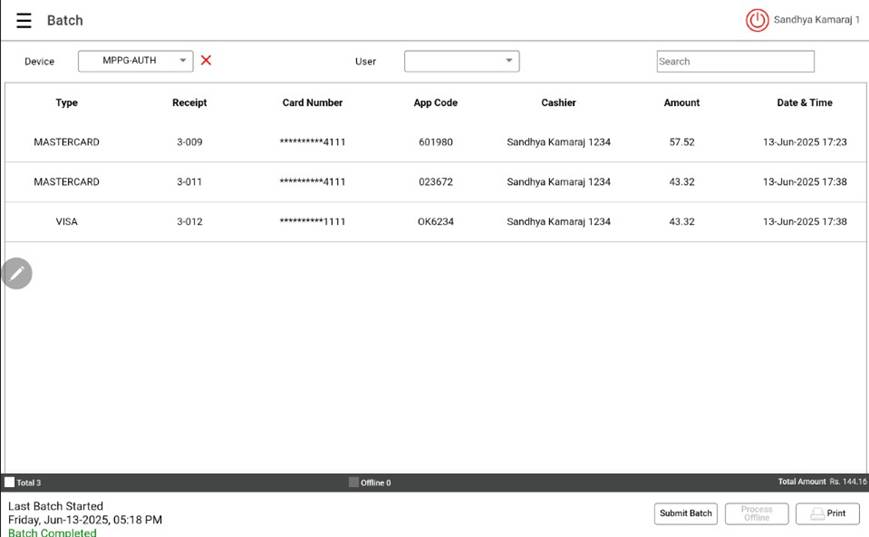Click the Card Number column header

(312, 102)
